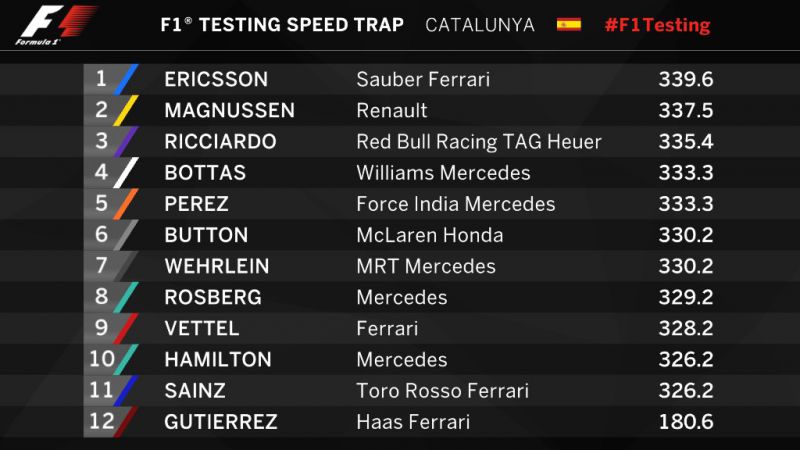Select driver name HAMILTON

(218, 360)
